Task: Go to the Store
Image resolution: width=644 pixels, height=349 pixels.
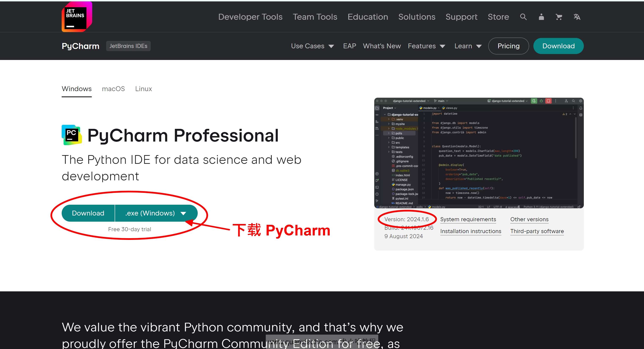Action: (x=498, y=17)
